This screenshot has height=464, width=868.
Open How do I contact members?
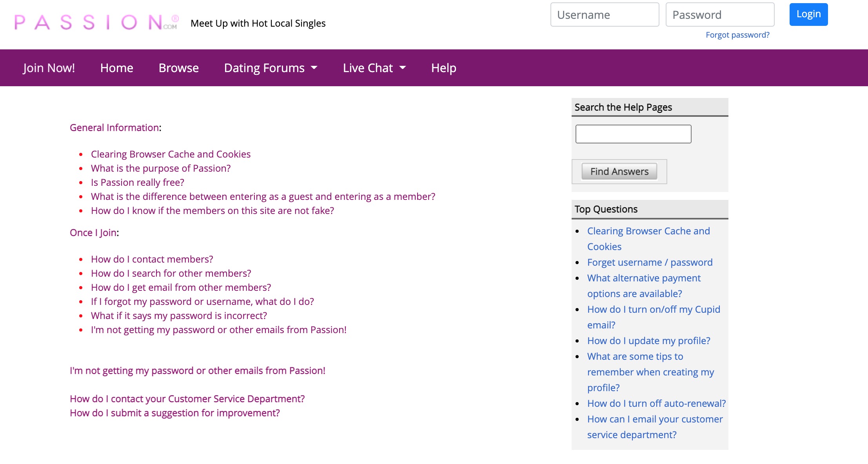(x=152, y=259)
